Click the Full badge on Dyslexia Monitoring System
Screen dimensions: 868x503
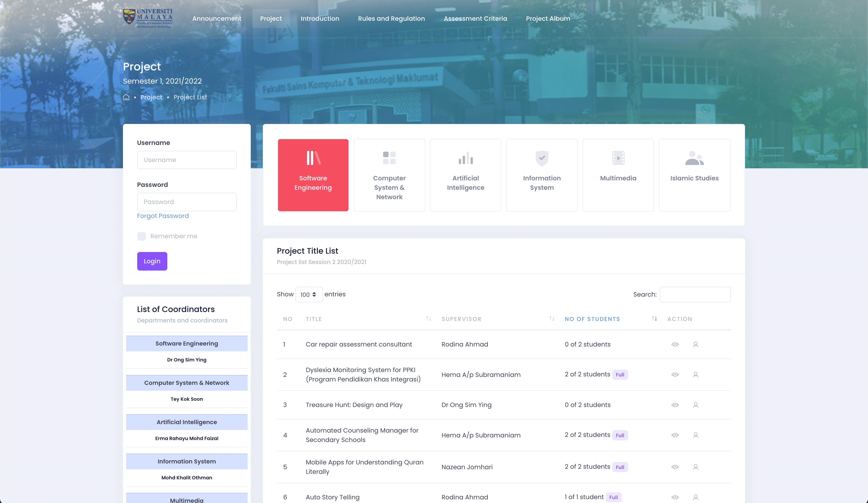tap(620, 374)
